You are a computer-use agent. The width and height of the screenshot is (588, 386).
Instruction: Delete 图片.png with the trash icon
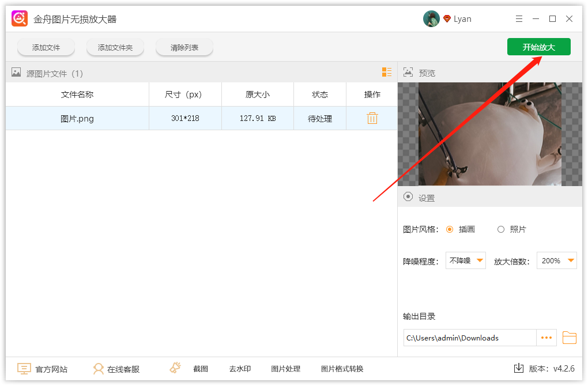point(372,118)
